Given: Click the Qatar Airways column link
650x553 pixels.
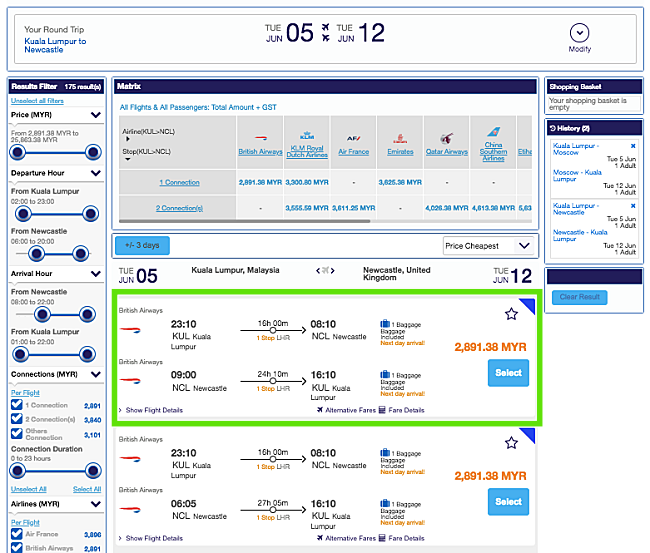Looking at the screenshot, I should [446, 152].
